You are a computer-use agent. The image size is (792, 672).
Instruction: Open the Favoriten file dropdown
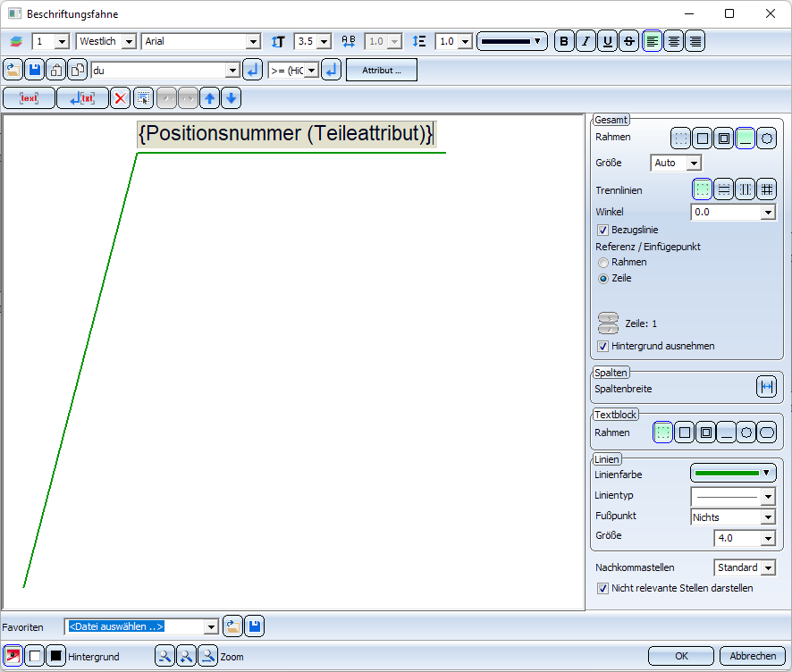point(211,627)
